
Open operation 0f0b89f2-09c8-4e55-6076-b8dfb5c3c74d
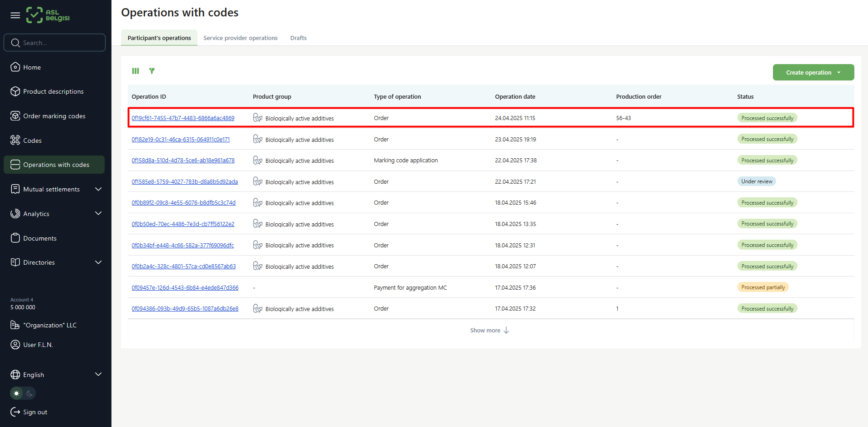click(183, 202)
